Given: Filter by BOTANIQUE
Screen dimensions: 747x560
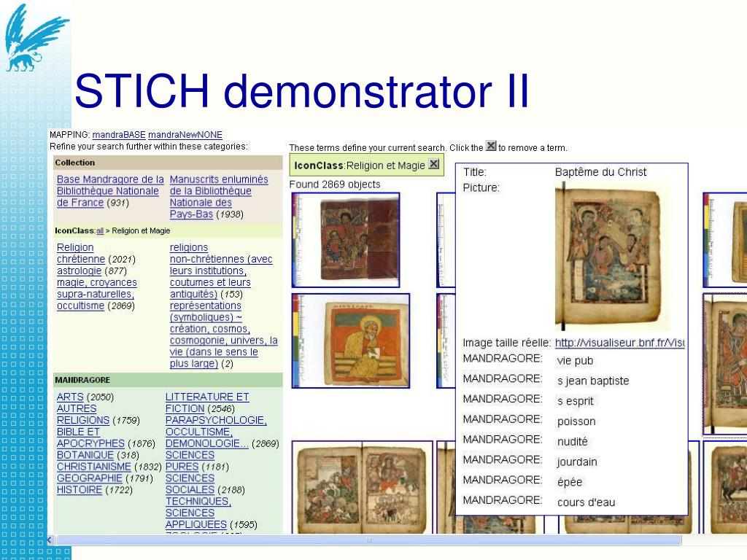Looking at the screenshot, I should click(x=85, y=455).
